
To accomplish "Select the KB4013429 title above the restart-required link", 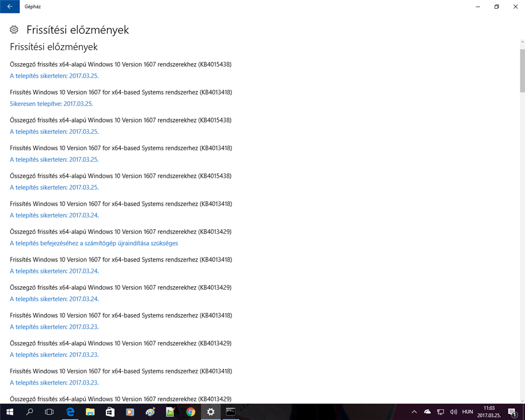I will point(120,232).
